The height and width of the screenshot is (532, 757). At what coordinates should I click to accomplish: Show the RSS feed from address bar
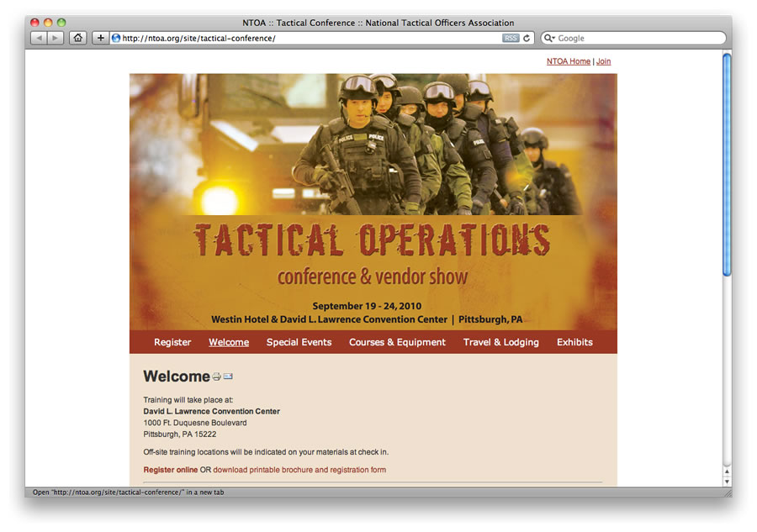click(x=511, y=38)
